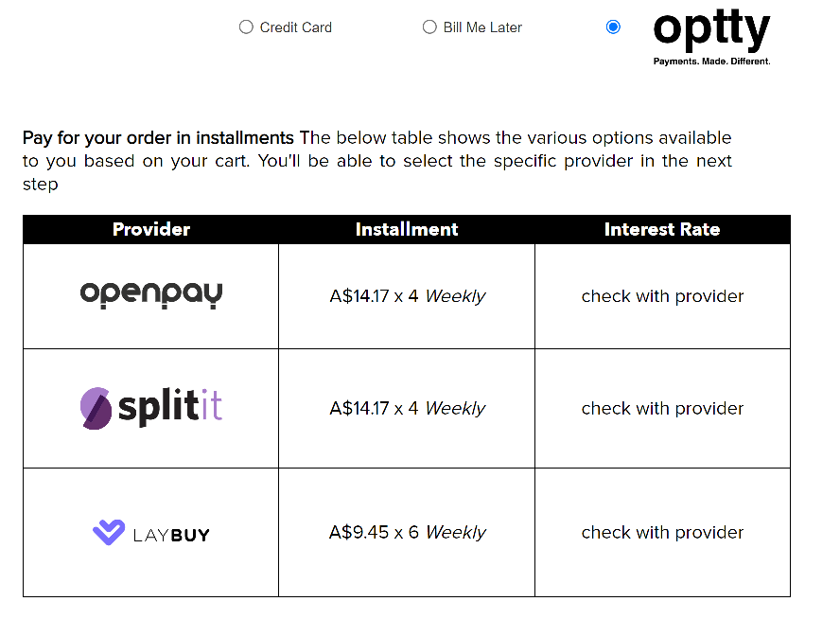Click the 'Payments. Made. Different.' tagline
The width and height of the screenshot is (840, 619).
click(x=711, y=62)
